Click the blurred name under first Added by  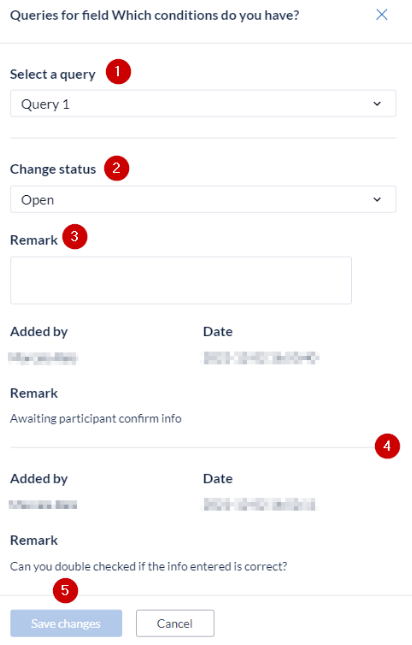tap(43, 358)
